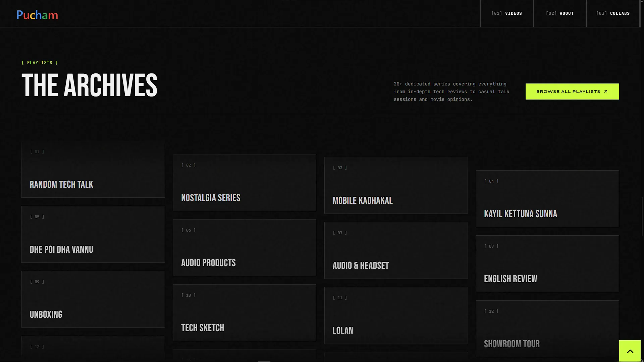Open the Lolan playlist card

coord(396,315)
